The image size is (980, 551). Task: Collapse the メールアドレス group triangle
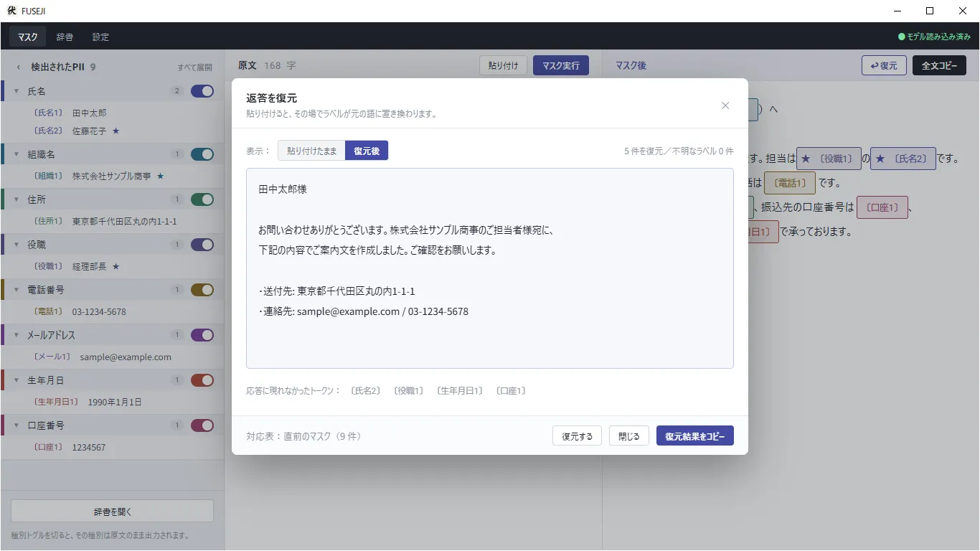click(x=17, y=336)
